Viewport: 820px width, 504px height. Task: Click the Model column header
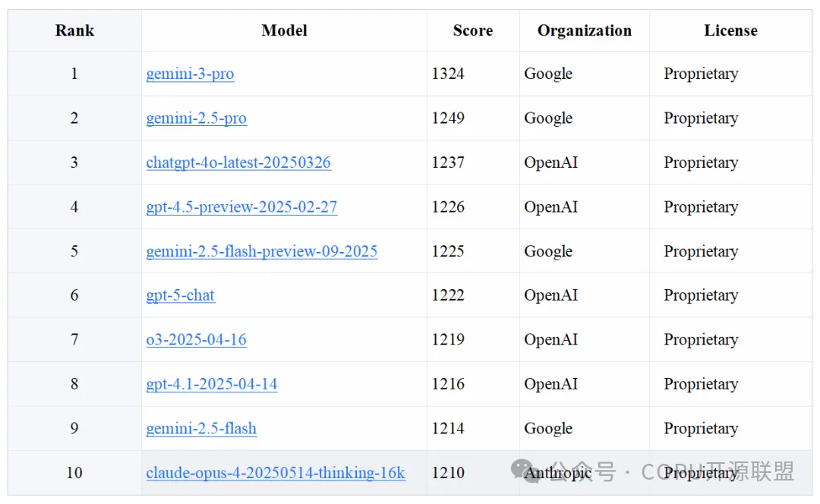tap(284, 31)
